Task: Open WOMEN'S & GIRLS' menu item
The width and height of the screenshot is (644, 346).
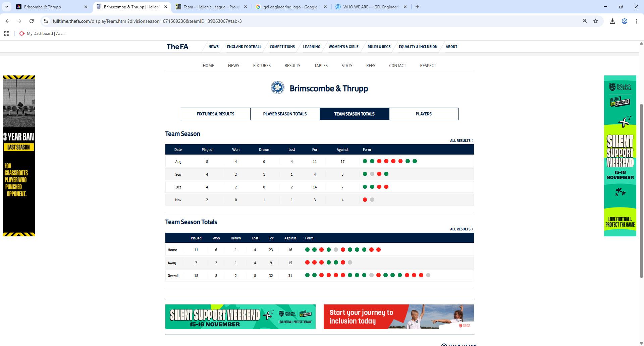Action: click(x=344, y=47)
